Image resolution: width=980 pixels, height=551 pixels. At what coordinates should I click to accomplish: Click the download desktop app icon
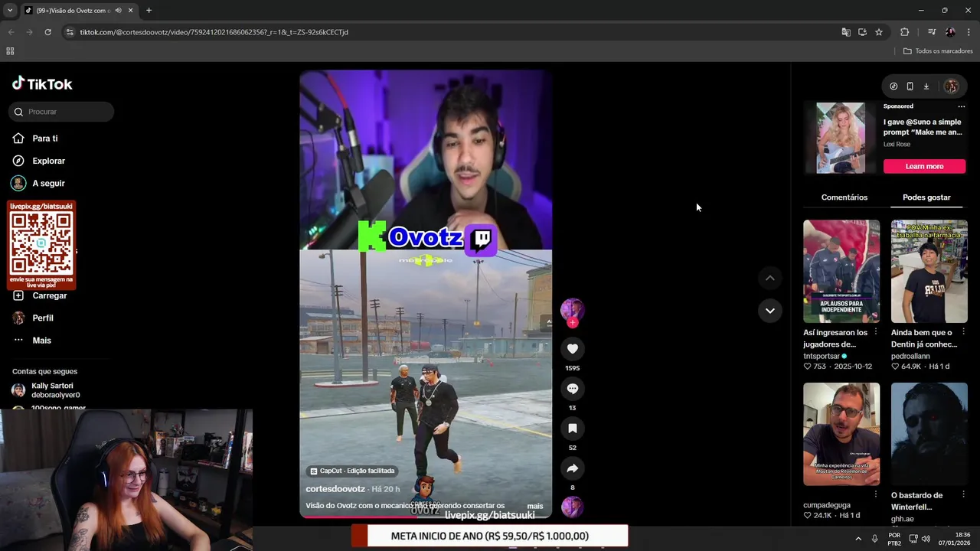(926, 86)
